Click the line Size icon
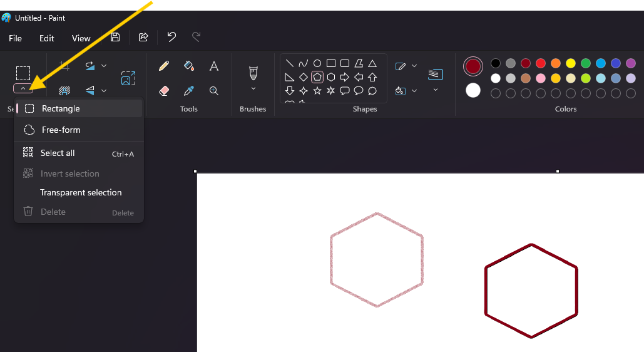The height and width of the screenshot is (352, 644). tap(436, 75)
